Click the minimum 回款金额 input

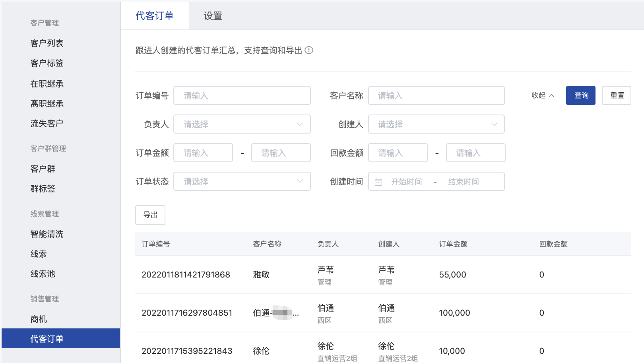click(x=398, y=153)
